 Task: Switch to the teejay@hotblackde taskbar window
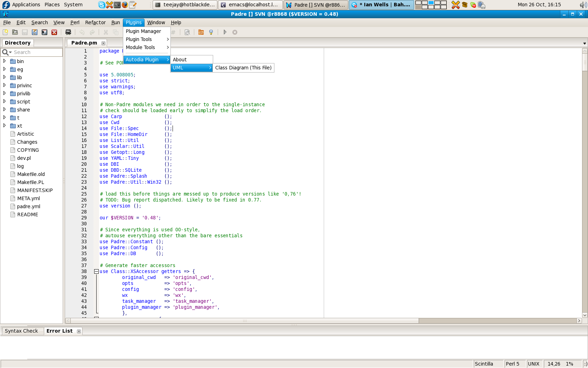coord(185,5)
